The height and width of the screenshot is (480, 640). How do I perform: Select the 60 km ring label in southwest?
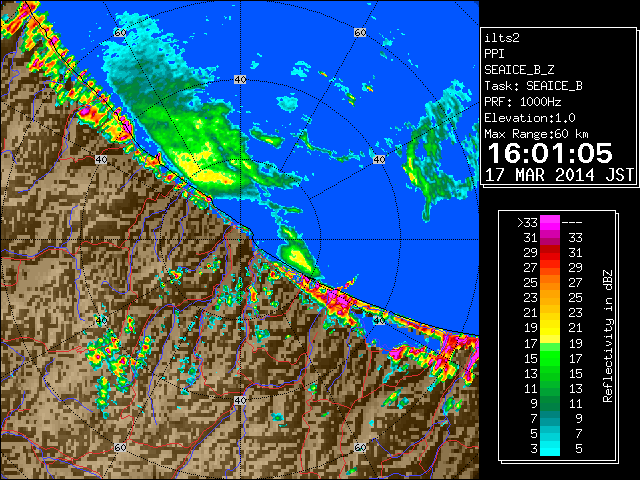[120, 448]
